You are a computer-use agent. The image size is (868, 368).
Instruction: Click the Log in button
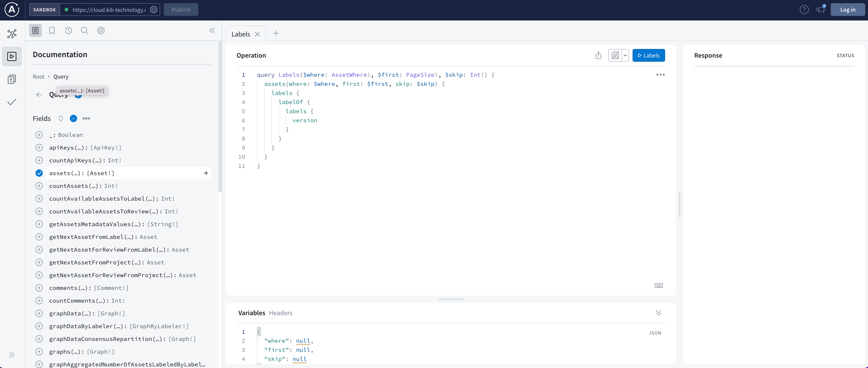tap(848, 10)
